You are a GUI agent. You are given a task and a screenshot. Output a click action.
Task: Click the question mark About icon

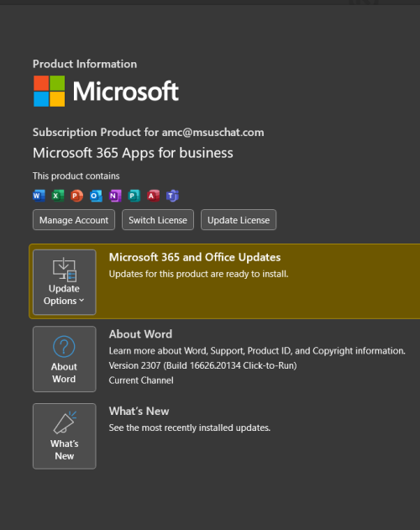click(x=64, y=346)
